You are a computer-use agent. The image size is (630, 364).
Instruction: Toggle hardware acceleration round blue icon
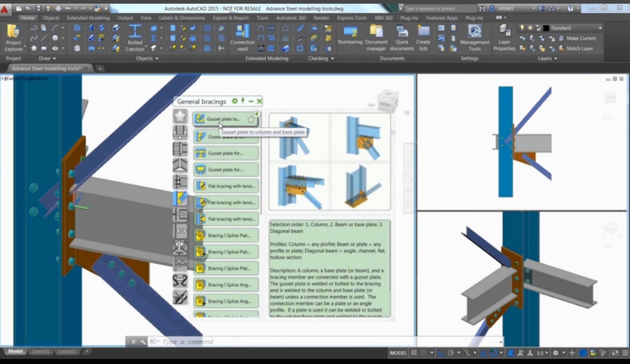pos(583,353)
